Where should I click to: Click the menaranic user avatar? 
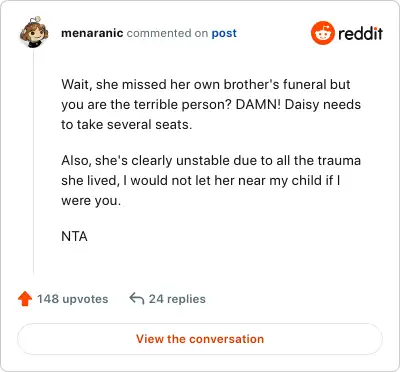[34, 32]
